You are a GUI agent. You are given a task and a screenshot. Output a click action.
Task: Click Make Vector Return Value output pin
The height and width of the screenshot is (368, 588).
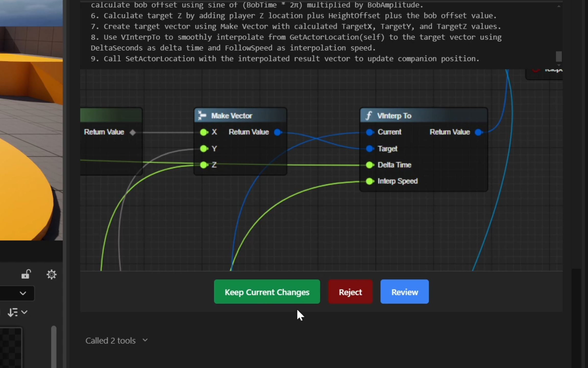point(277,132)
